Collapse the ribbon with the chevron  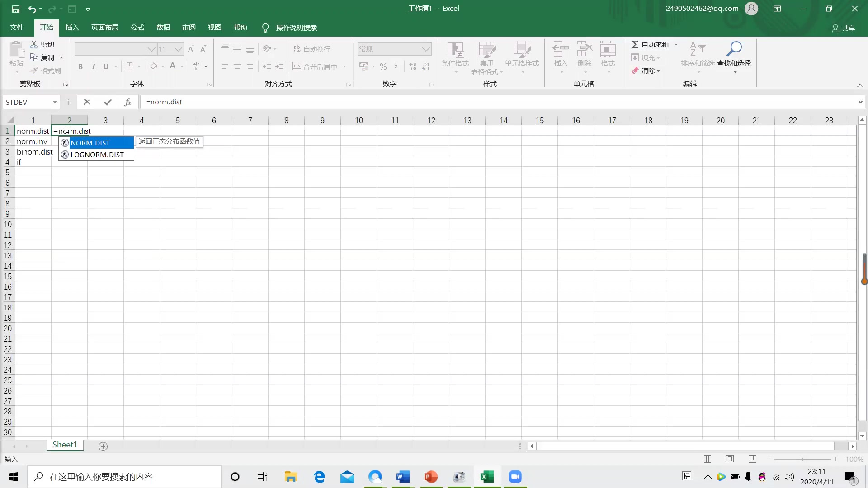tap(860, 85)
